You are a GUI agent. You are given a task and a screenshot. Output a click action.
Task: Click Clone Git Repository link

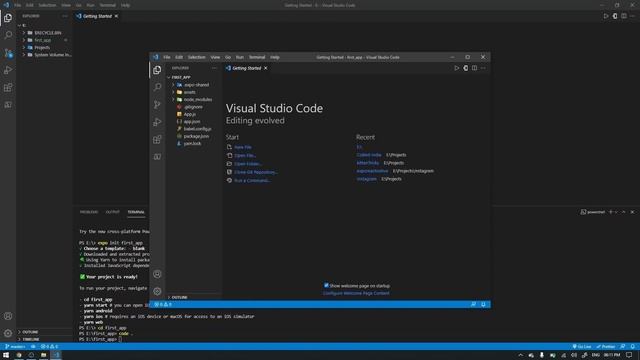[256, 172]
